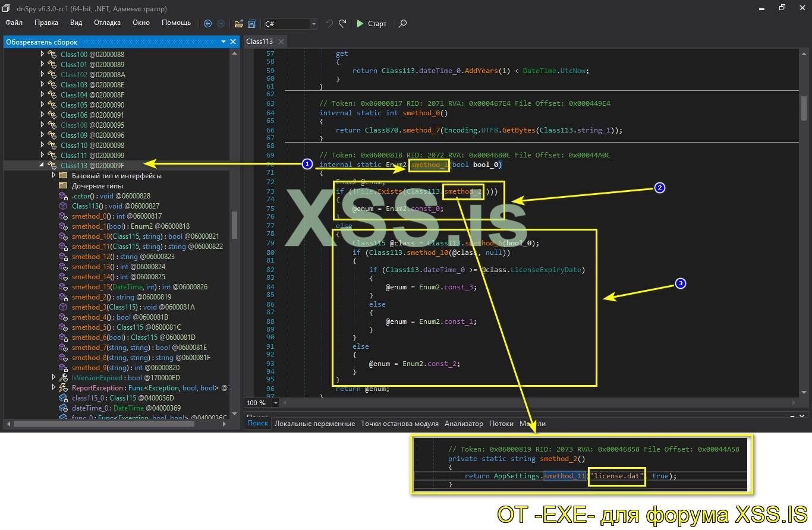The width and height of the screenshot is (812, 530).
Task: Click the assembly tree horizontal scrollbar
Action: [104, 424]
